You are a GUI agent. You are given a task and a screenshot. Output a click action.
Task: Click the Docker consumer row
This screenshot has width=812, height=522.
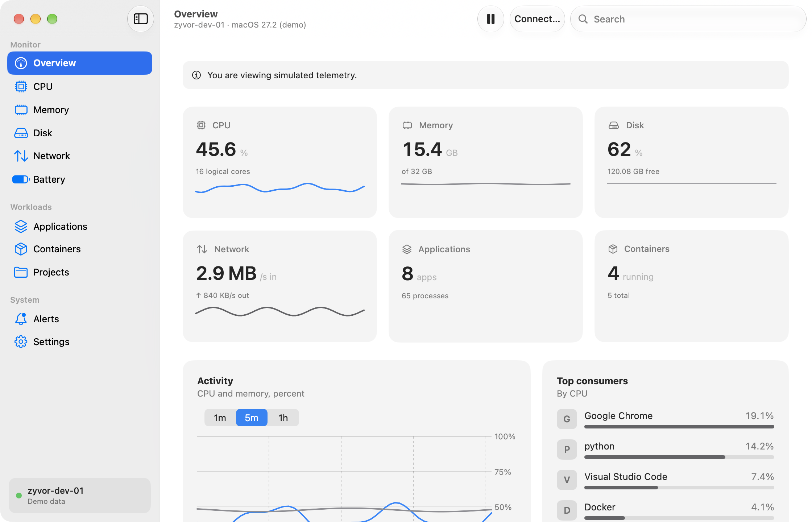coord(666,510)
